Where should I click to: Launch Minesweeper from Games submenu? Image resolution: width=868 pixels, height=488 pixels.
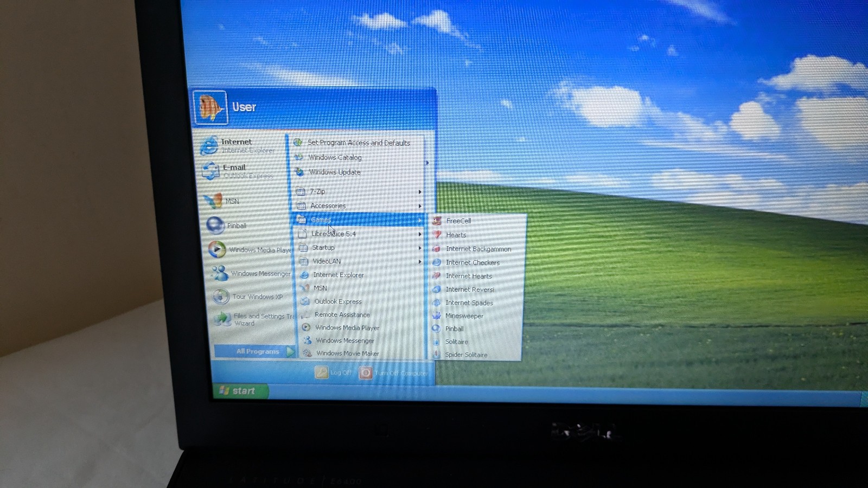(477, 316)
